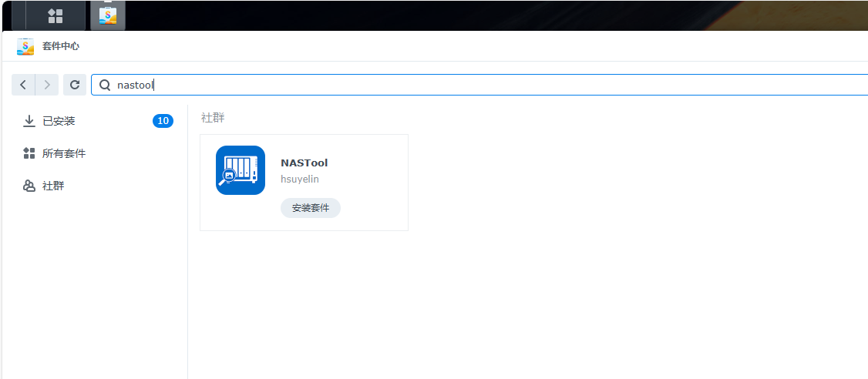Click the people icon beside 社群
868x379 pixels.
coord(29,186)
